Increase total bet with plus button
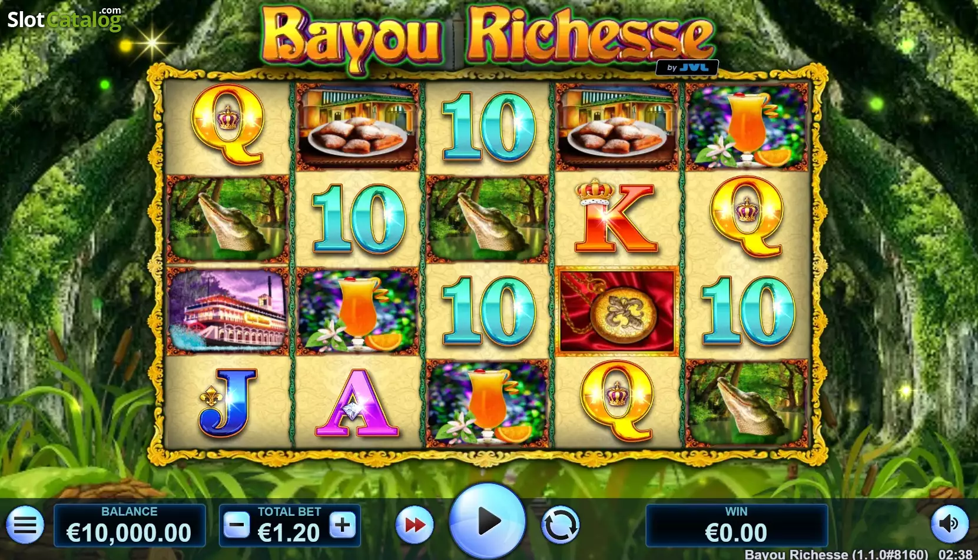Screen dimensions: 978x560 (x=343, y=524)
